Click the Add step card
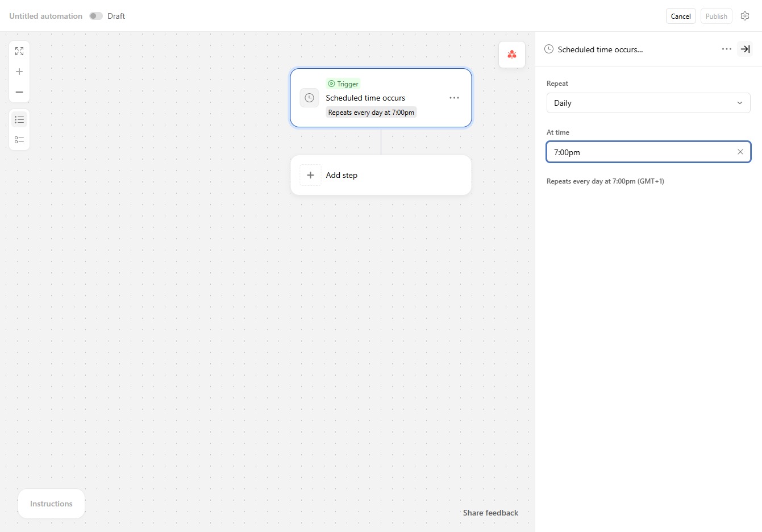The height and width of the screenshot is (532, 762). 381,175
